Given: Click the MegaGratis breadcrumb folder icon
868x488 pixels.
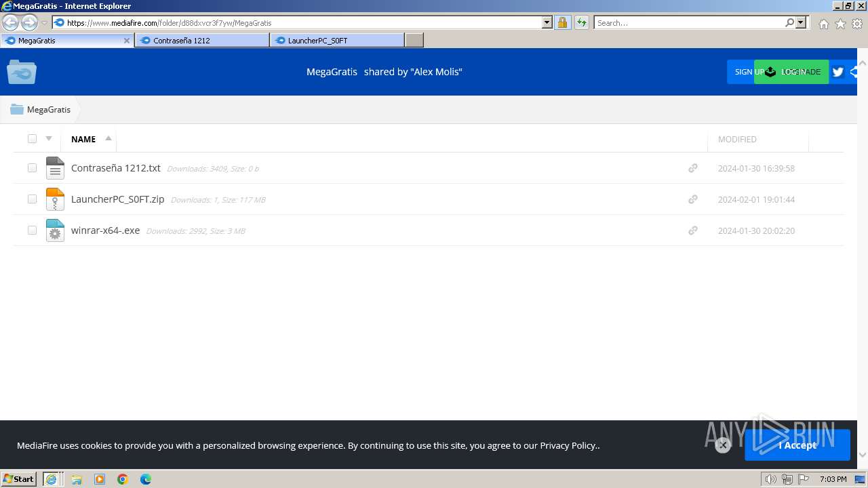Looking at the screenshot, I should pos(17,109).
